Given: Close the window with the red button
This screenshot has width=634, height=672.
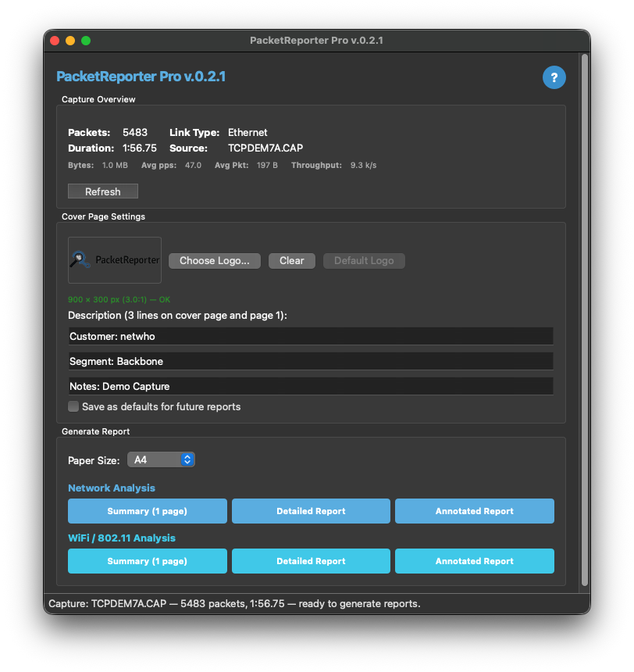Looking at the screenshot, I should pyautogui.click(x=55, y=41).
